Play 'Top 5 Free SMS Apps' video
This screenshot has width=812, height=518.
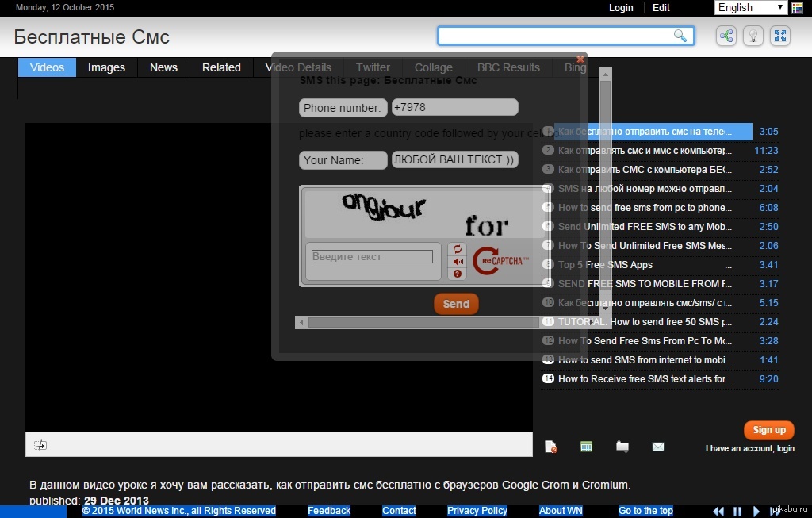tap(645, 265)
